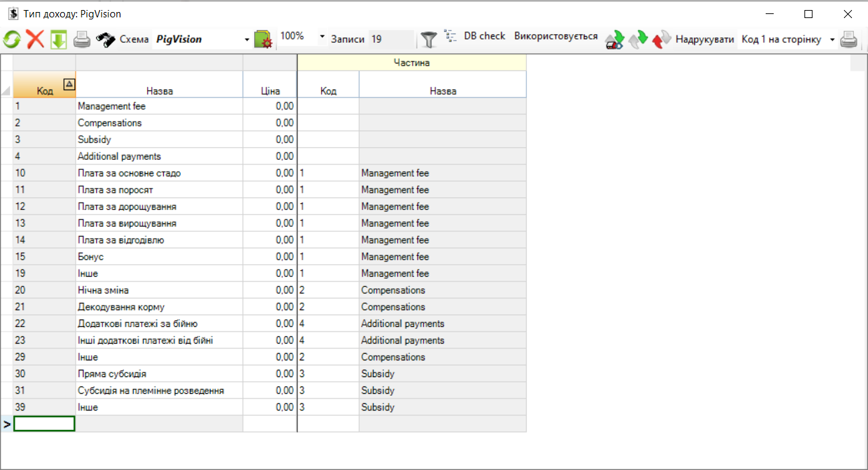Select the Декодування корму cell
Viewport: 868px width, 470px height.
(x=159, y=307)
